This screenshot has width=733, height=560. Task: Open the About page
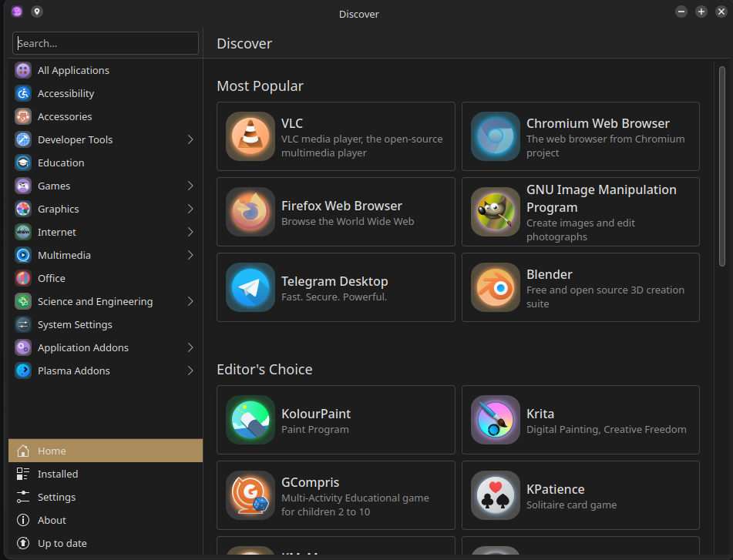point(106,520)
